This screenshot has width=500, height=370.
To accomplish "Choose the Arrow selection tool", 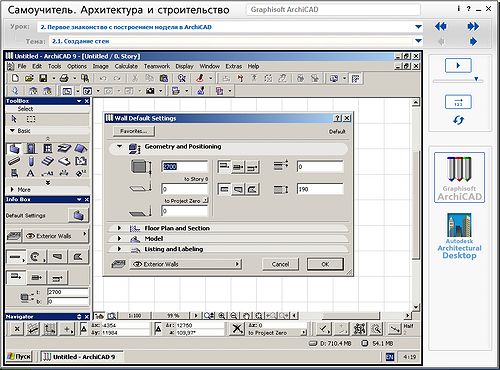I will (x=14, y=119).
